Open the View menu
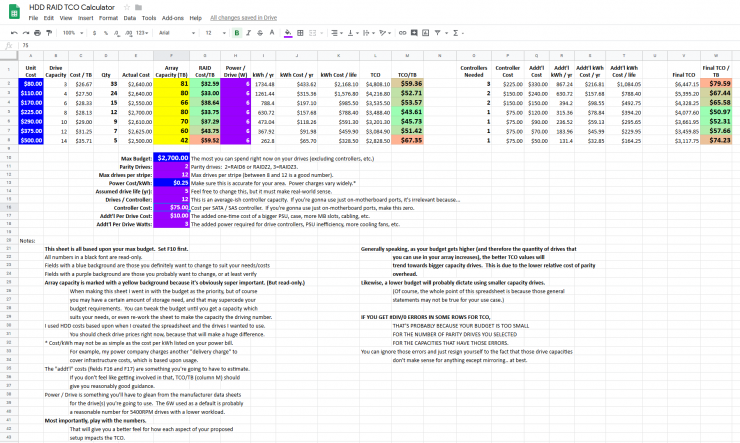Image resolution: width=740 pixels, height=443 pixels. tap(66, 18)
